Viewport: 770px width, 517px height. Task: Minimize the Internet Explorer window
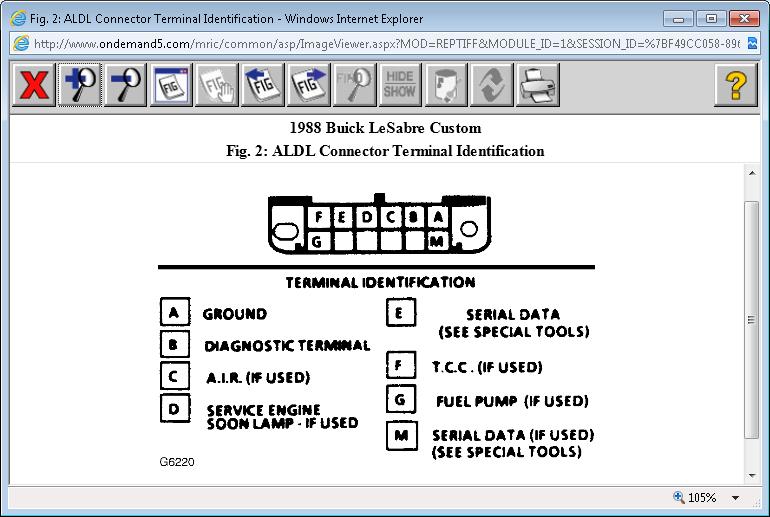coord(678,19)
